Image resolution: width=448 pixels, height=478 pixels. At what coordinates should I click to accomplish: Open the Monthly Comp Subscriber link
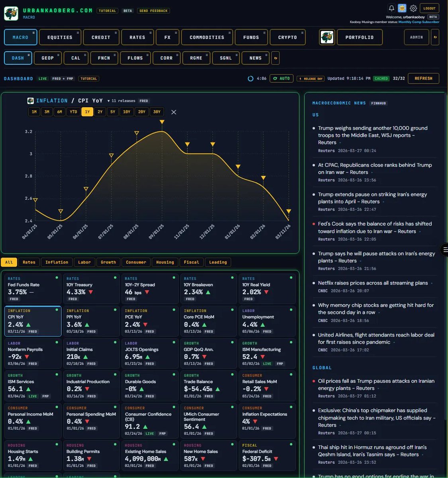(419, 22)
